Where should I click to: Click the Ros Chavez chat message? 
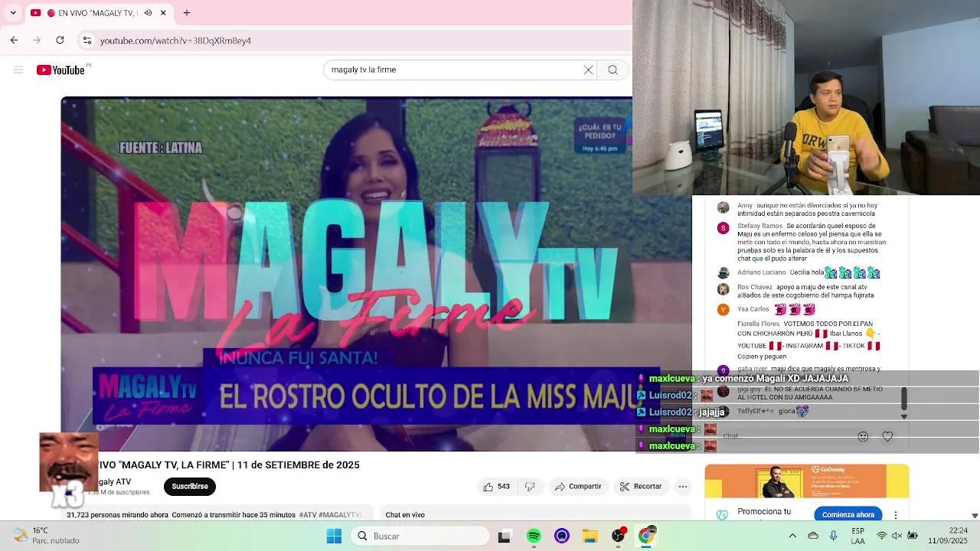tap(805, 291)
